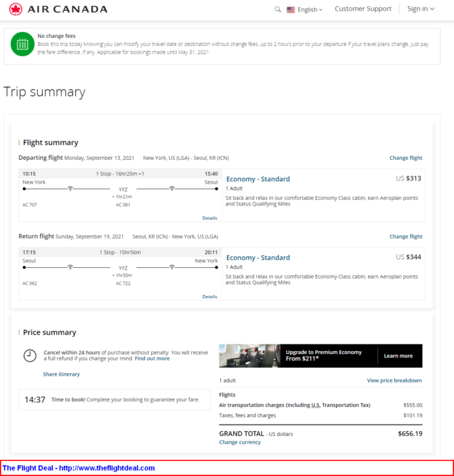Change the return flight on September 19
This screenshot has height=476, width=454.
(406, 237)
